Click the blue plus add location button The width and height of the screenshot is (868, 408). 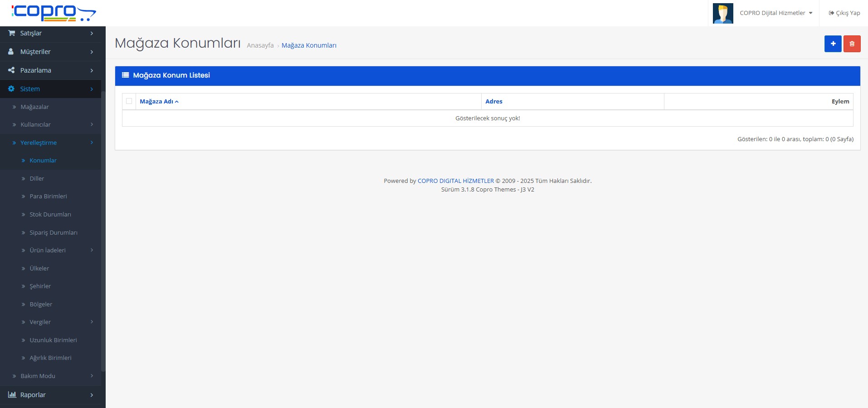coord(833,44)
